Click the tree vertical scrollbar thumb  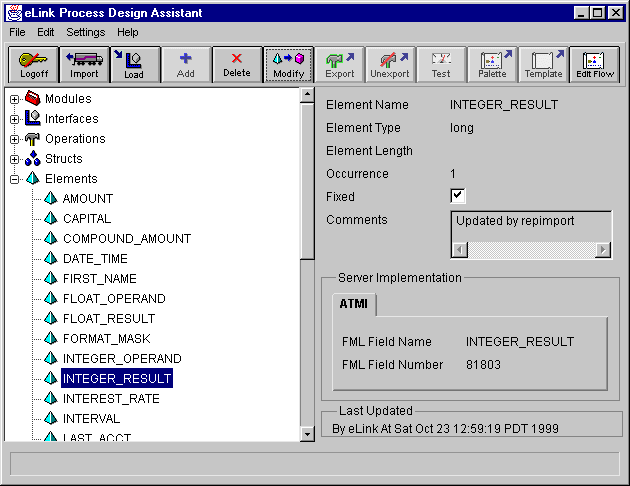tap(307, 182)
